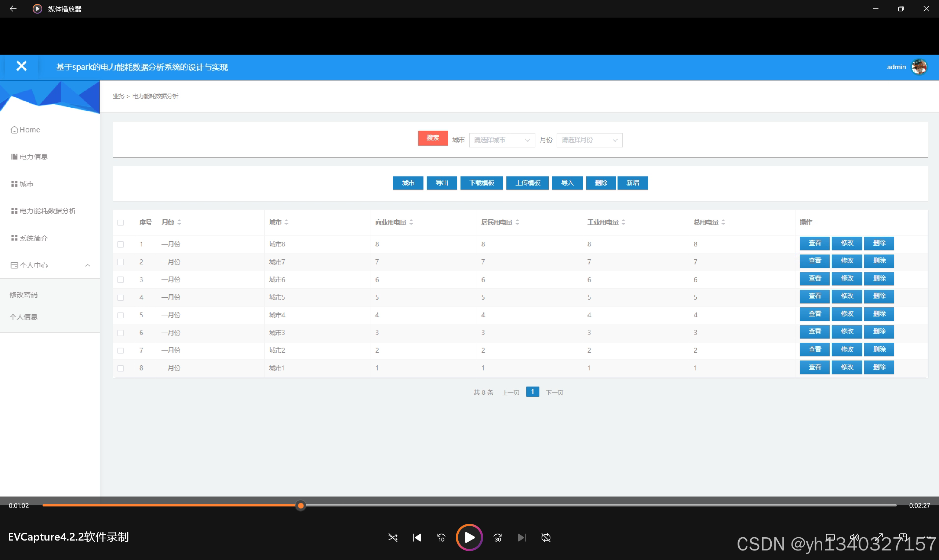Open 电力能耗数据分析 in the sidebar
This screenshot has height=560, width=939.
48,211
